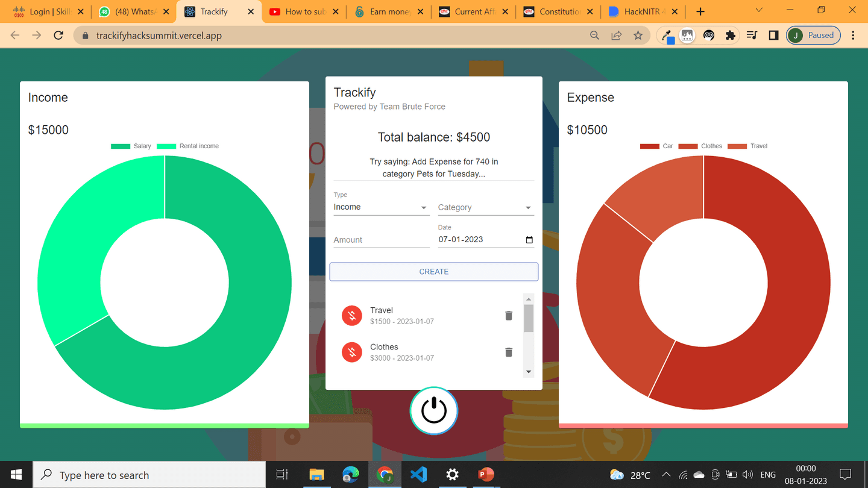Click the address bar URL

tap(159, 36)
